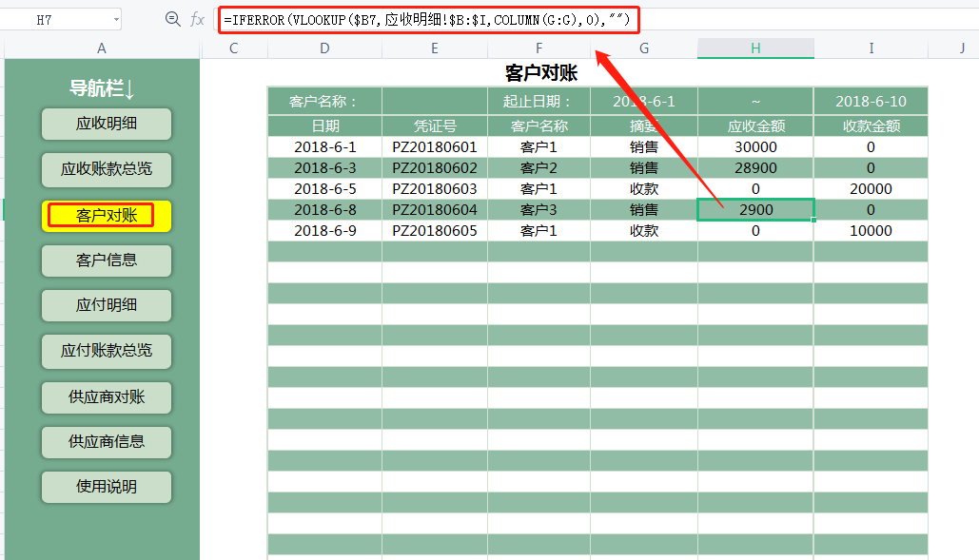Select the 应付账款总览 navigation button
979x560 pixels.
[x=106, y=352]
